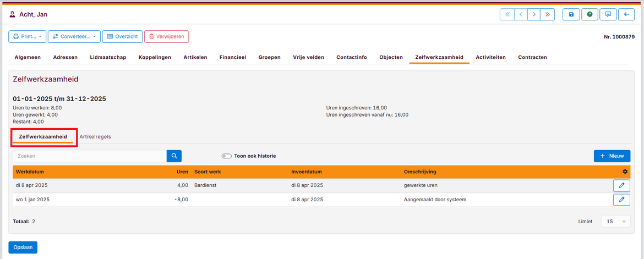Open help via green question mark

(590, 15)
